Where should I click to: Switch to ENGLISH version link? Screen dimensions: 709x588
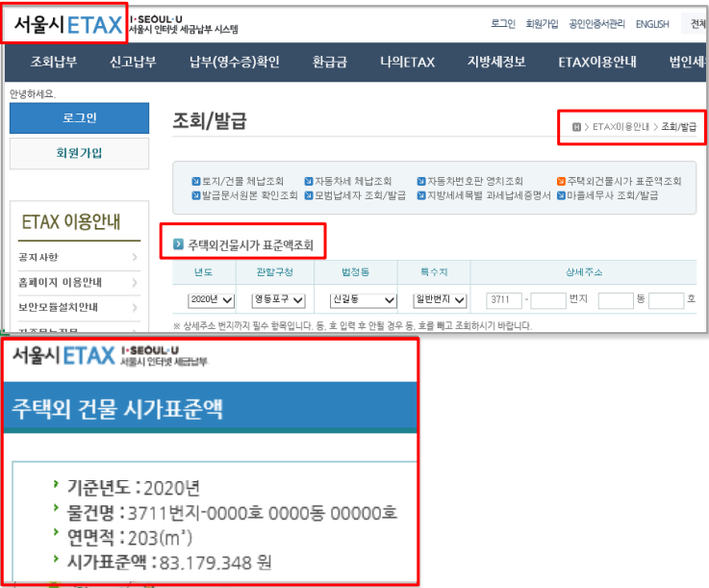[652, 24]
